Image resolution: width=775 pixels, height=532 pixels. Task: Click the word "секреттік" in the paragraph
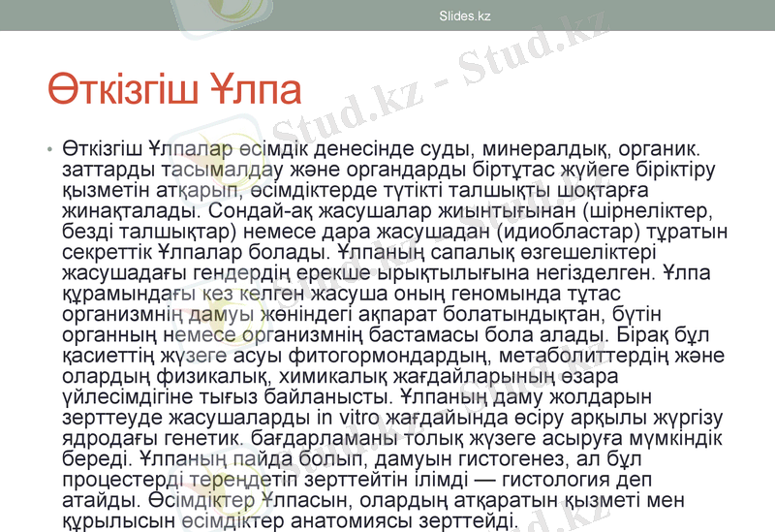[100, 255]
